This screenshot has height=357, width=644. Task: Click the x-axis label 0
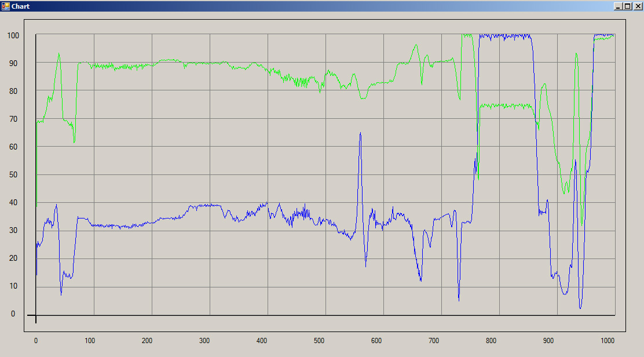pyautogui.click(x=35, y=341)
